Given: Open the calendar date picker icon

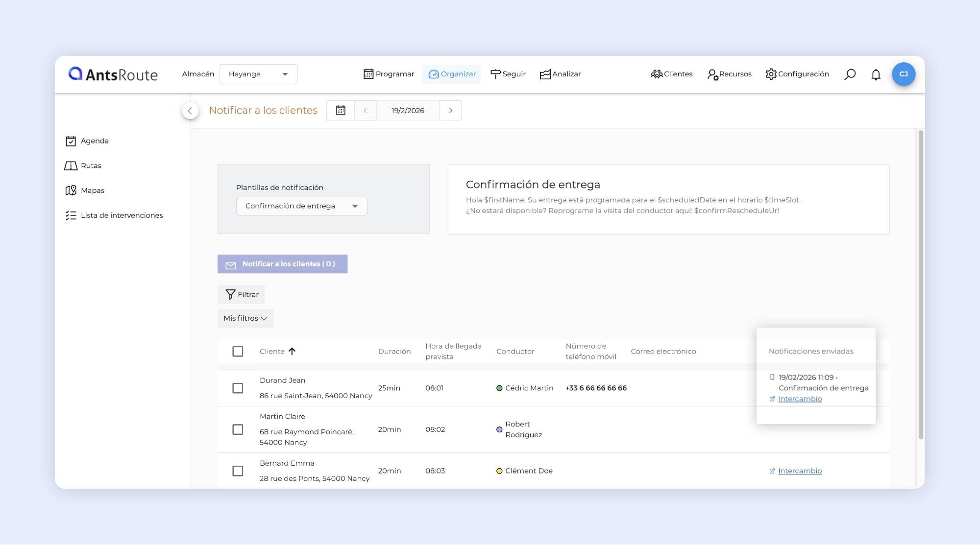Looking at the screenshot, I should [341, 111].
